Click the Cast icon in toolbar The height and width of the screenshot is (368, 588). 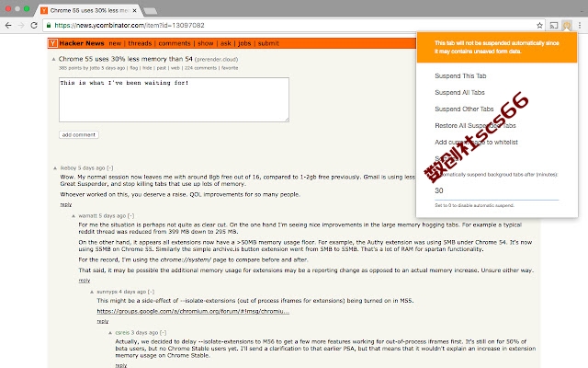[554, 26]
